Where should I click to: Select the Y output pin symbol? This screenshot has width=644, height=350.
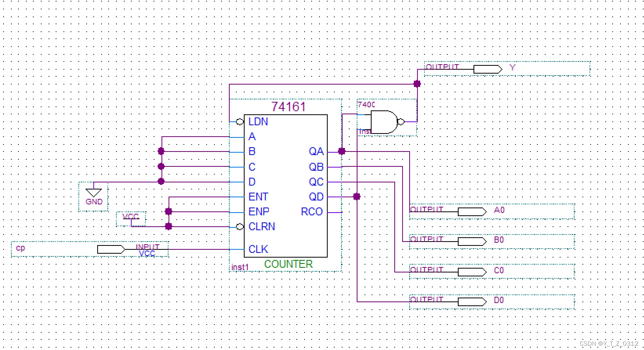[488, 69]
